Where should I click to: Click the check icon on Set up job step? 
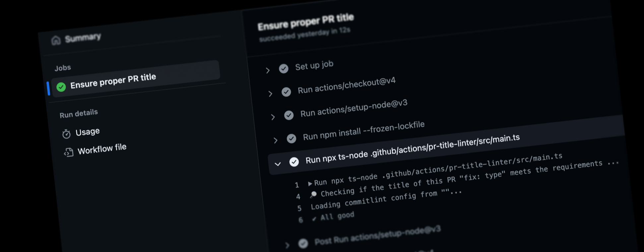click(284, 68)
